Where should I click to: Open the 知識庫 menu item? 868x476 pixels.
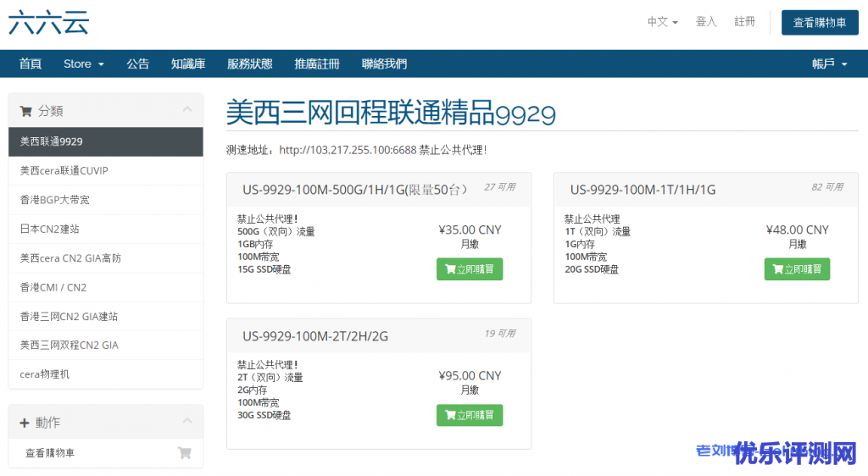click(187, 64)
